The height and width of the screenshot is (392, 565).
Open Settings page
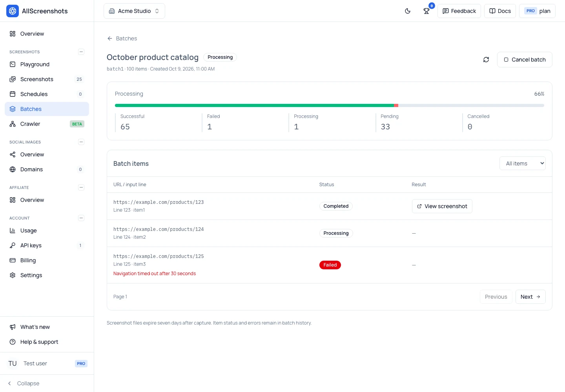click(x=47, y=275)
